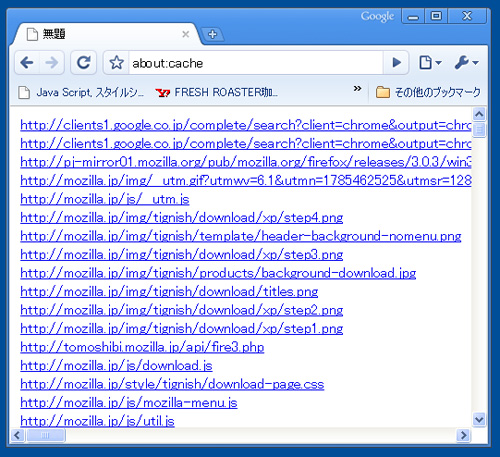Expand hidden bookmarks with the double chevron
Screen dimensions: 500x457
357,88
